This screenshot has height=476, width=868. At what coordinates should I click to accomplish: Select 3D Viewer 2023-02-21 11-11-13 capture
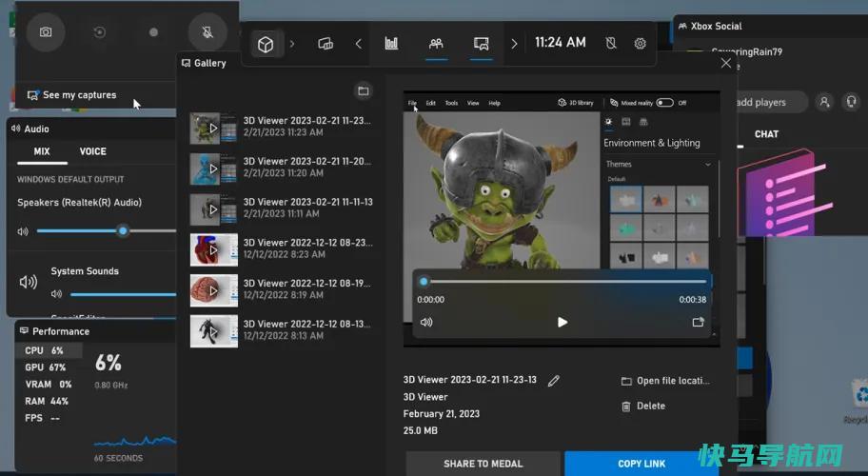click(281, 209)
